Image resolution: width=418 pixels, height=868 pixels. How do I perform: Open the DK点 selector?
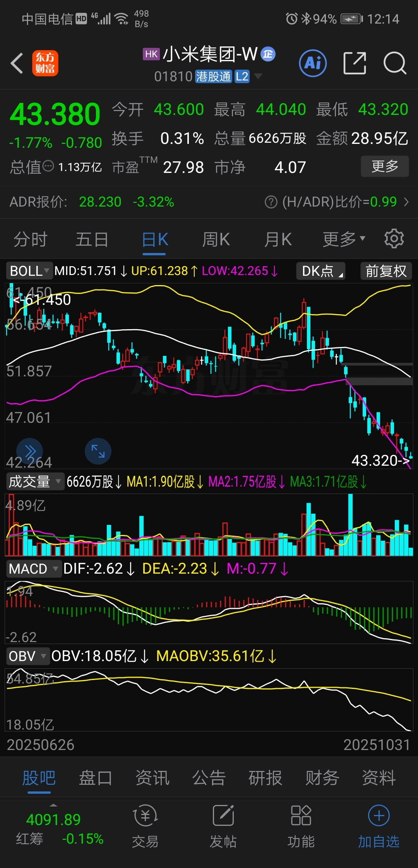[321, 271]
